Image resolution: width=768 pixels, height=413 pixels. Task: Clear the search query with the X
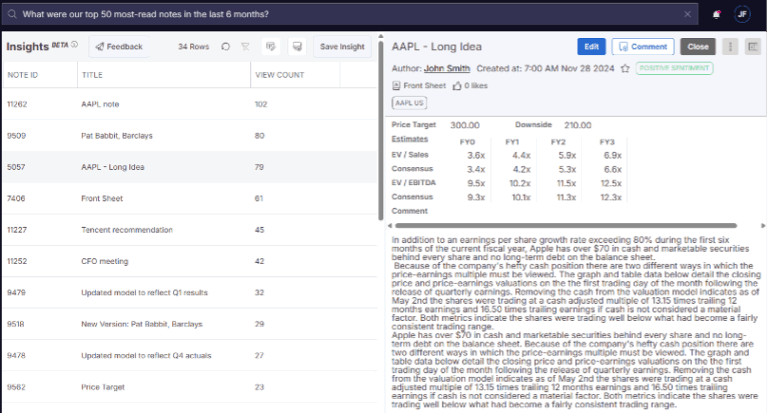click(687, 14)
